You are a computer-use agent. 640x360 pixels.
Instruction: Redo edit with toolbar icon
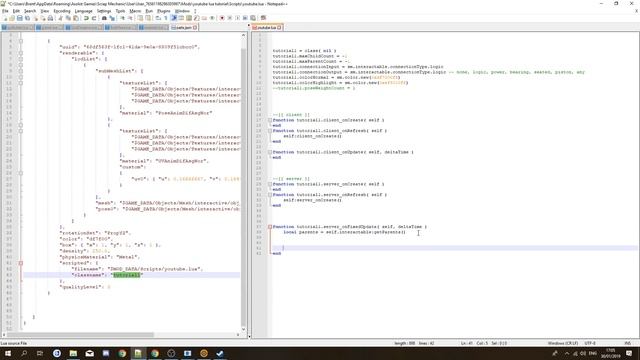(x=94, y=18)
